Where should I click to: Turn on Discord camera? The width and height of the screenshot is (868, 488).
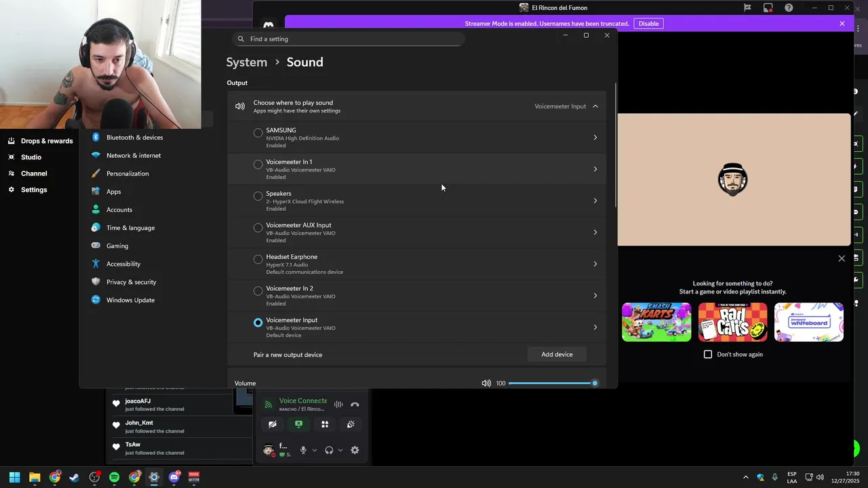coord(273,424)
